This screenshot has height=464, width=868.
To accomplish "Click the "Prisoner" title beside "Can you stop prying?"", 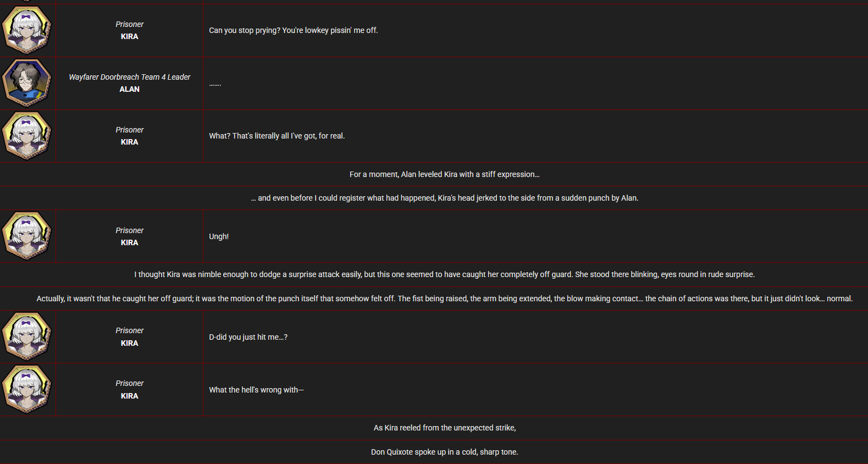I will point(129,24).
